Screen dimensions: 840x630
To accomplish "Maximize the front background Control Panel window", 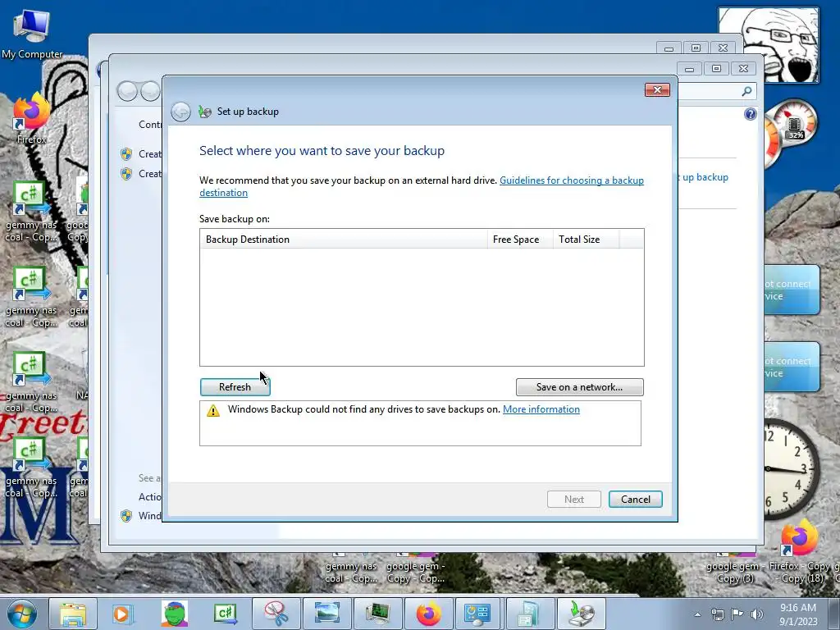I will 716,69.
